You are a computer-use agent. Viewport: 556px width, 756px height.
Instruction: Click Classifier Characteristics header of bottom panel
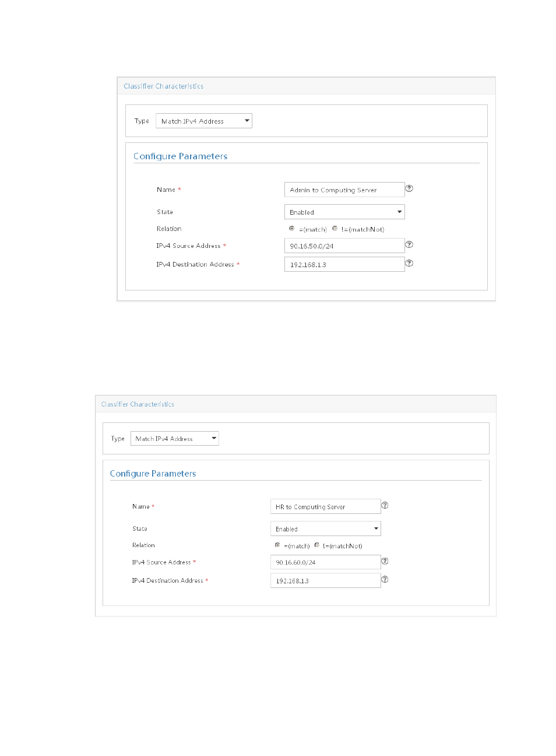point(138,404)
